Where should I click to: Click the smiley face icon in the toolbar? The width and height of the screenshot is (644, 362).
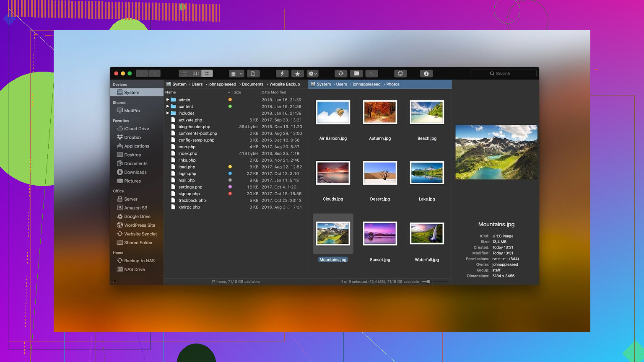(400, 73)
